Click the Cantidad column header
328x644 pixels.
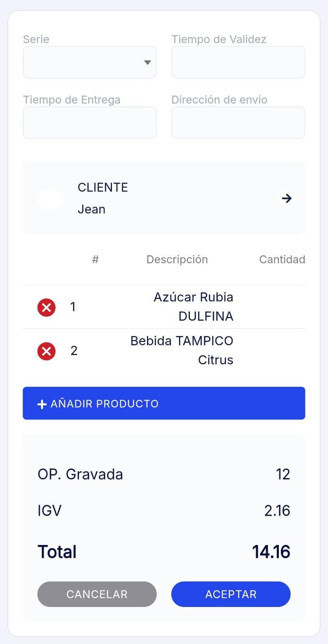(x=282, y=260)
